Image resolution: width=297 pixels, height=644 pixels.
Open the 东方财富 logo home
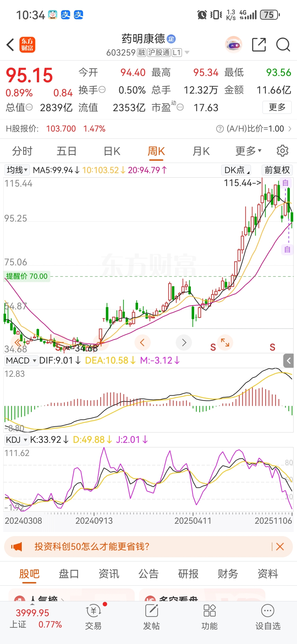point(27,45)
